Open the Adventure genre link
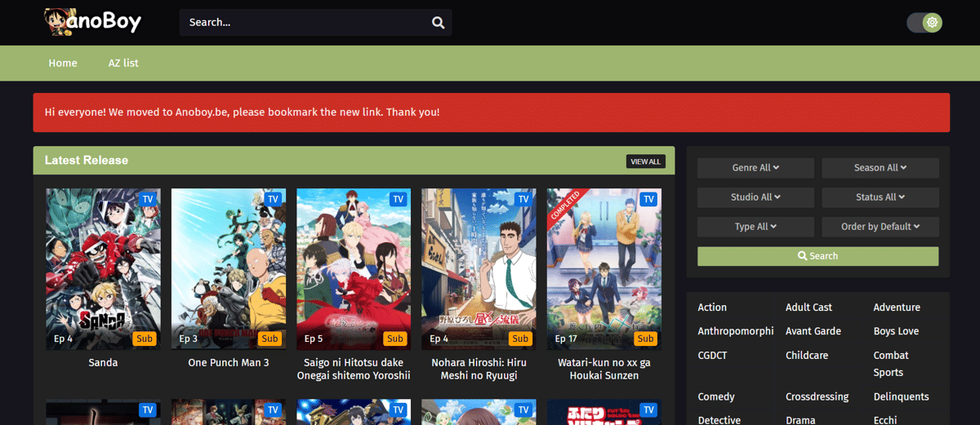The image size is (980, 425). pos(896,308)
